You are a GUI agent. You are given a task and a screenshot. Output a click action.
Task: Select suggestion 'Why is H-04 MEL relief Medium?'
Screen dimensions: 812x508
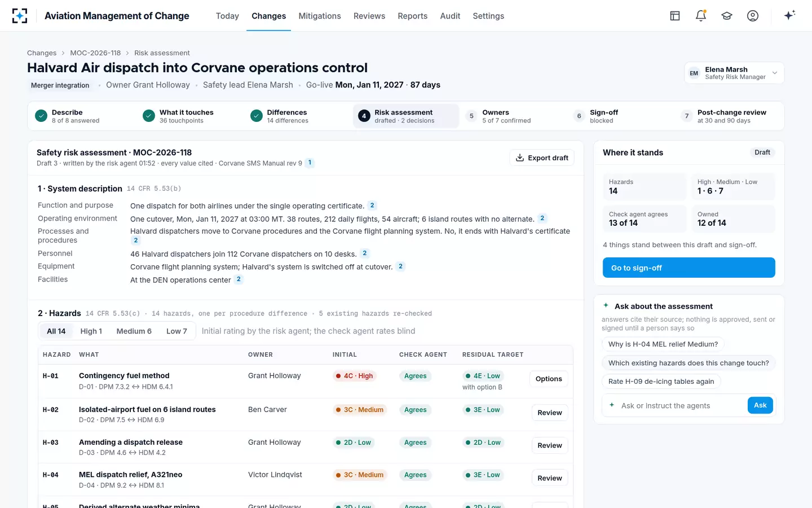[663, 344]
